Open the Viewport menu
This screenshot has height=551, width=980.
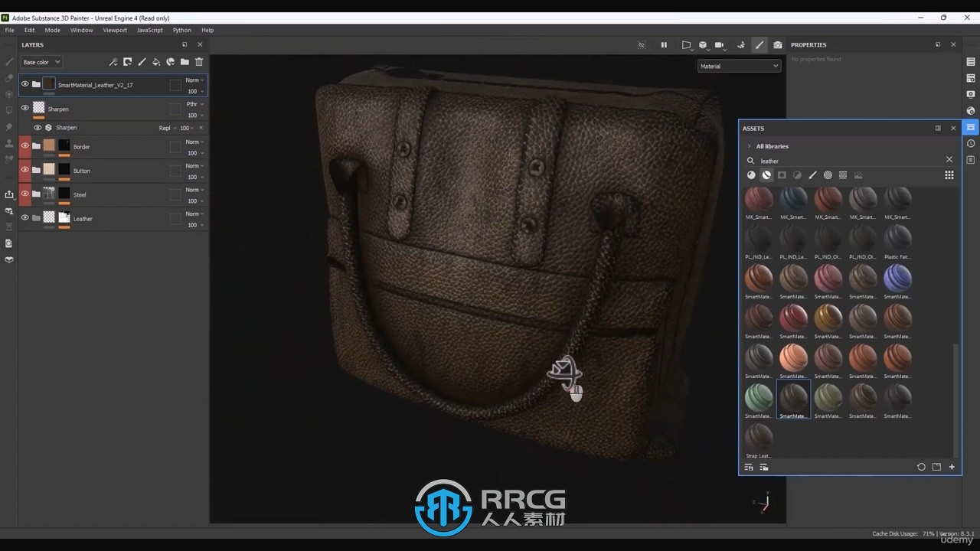(115, 30)
